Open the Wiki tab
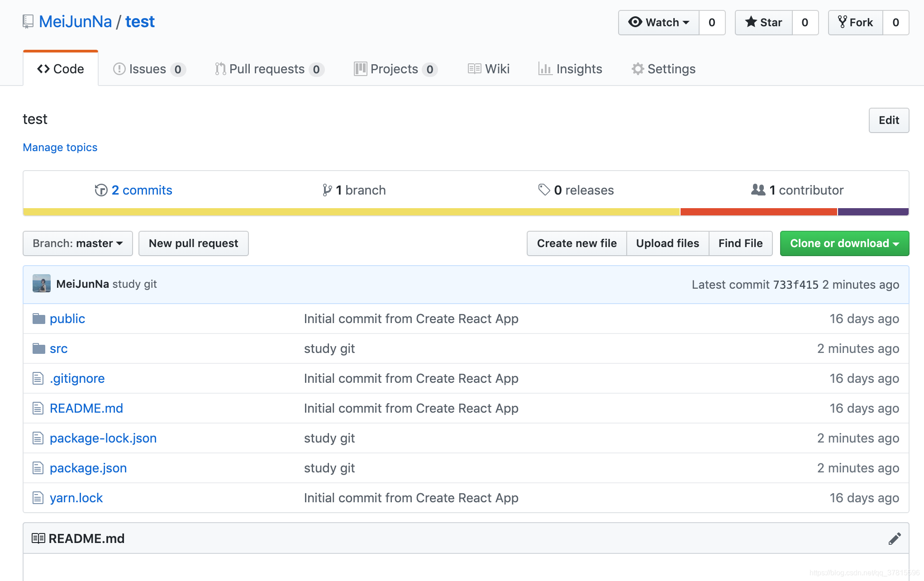This screenshot has height=581, width=924. pos(489,69)
